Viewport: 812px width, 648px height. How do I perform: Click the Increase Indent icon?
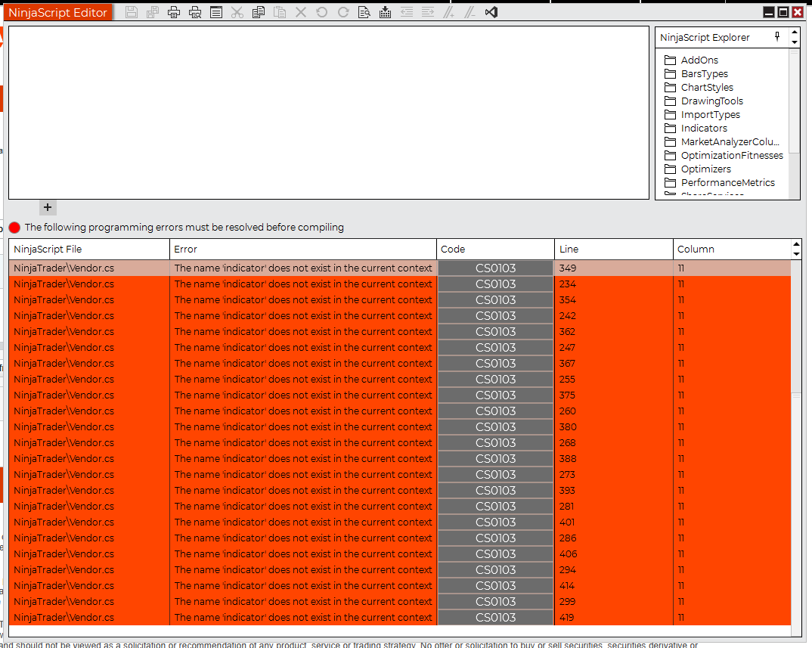click(428, 12)
